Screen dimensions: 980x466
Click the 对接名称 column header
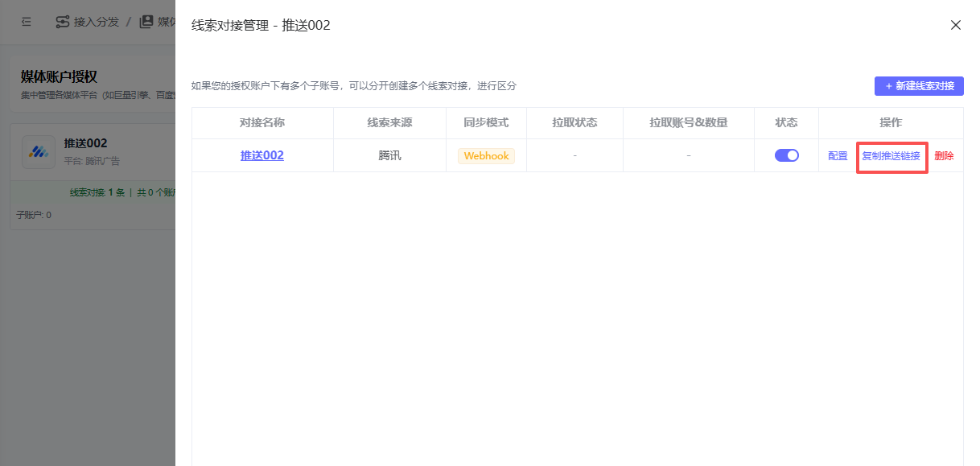tap(262, 123)
